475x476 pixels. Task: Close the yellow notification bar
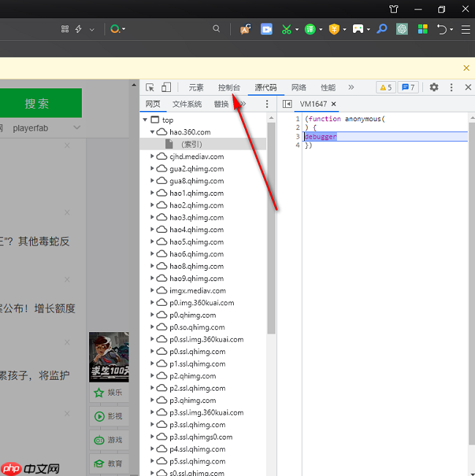tap(466, 68)
